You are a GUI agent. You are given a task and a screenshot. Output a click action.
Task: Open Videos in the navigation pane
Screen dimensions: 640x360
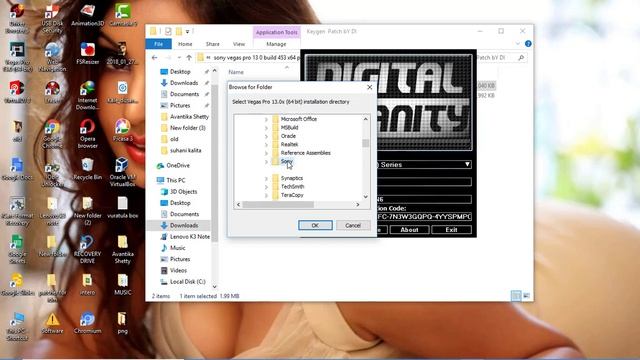tap(178, 270)
